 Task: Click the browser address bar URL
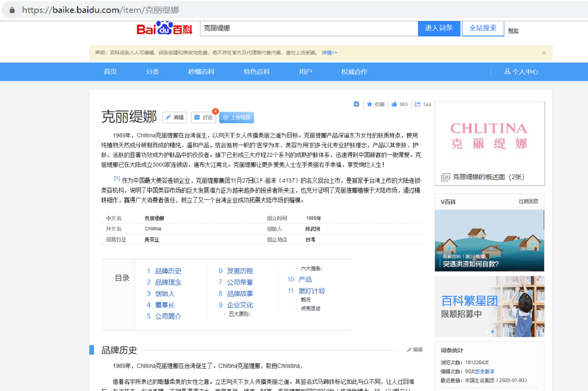pyautogui.click(x=101, y=10)
